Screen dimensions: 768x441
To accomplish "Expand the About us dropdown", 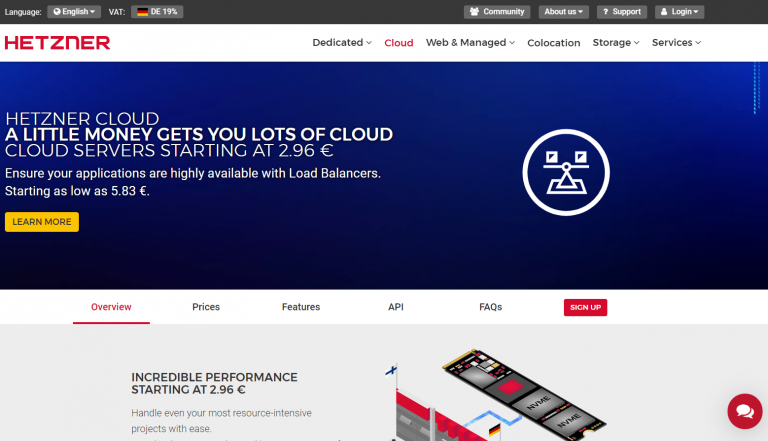I will [x=563, y=12].
